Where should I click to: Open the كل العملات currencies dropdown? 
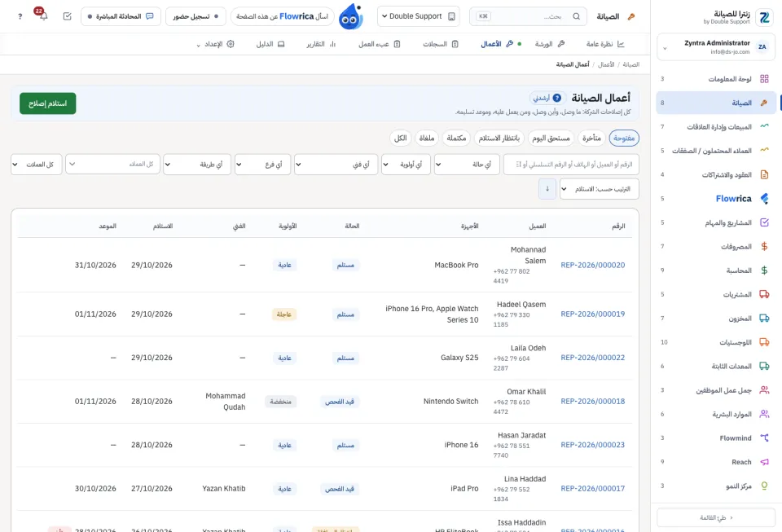(x=37, y=164)
